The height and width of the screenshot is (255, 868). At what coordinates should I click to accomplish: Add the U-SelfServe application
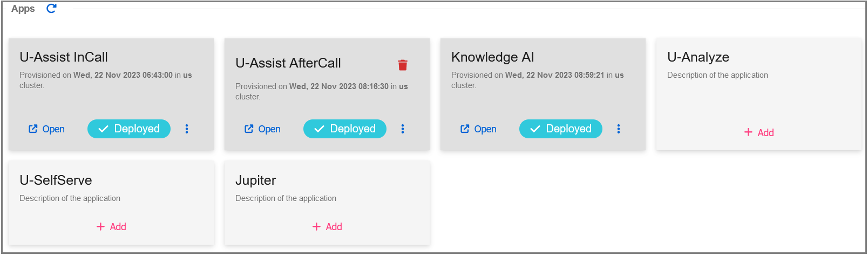pos(111,226)
